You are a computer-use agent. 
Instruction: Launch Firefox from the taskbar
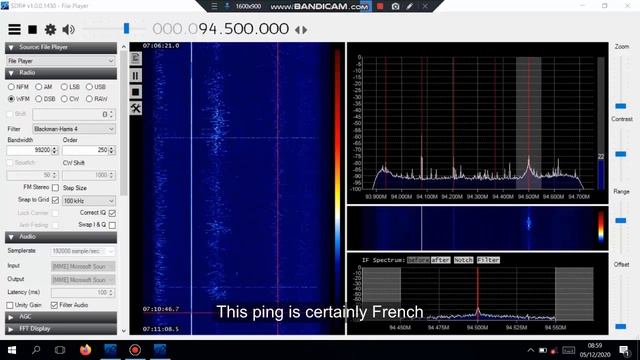(85, 350)
